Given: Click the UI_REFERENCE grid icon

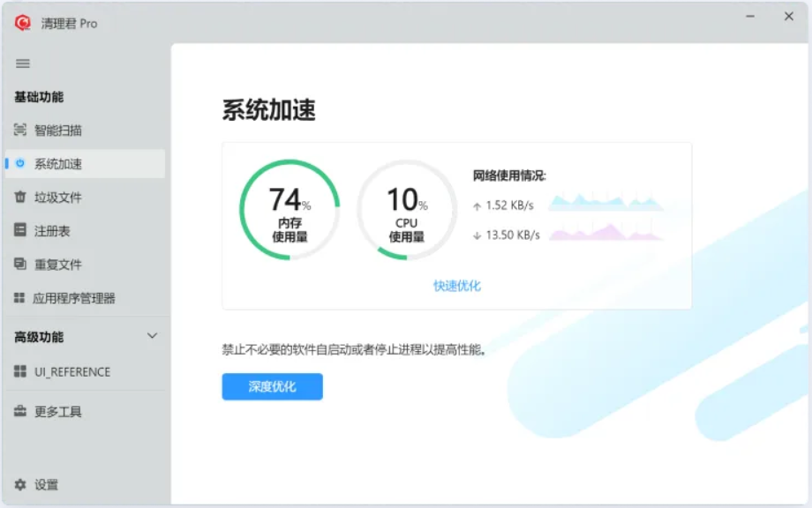Looking at the screenshot, I should 19,371.
